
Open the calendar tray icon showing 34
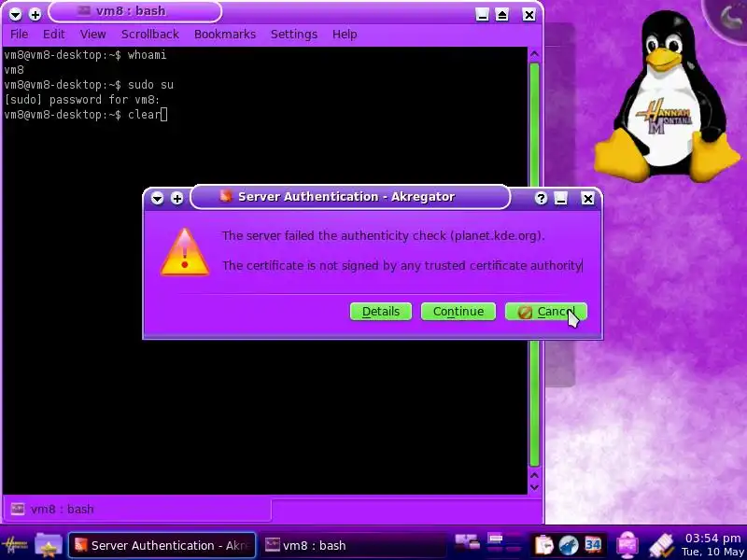(593, 545)
